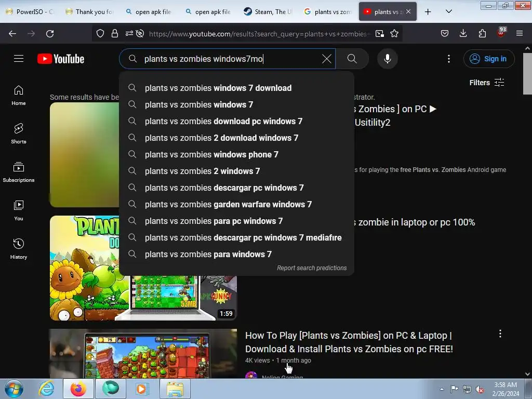
Task: Start voice search with the microphone
Action: tap(387, 59)
